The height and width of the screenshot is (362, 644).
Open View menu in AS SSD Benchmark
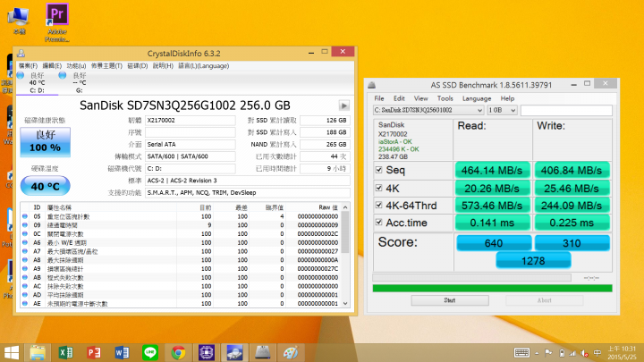pos(420,98)
